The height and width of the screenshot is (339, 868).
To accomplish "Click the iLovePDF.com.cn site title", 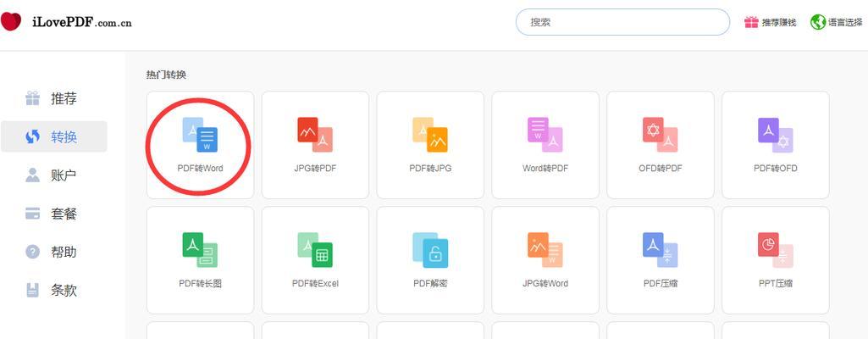I will point(82,23).
